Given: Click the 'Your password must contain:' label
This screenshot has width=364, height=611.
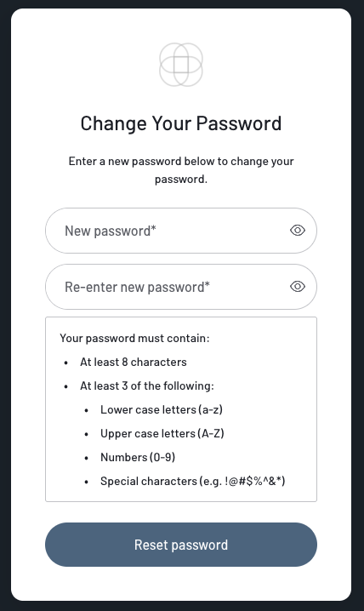Looking at the screenshot, I should (134, 338).
